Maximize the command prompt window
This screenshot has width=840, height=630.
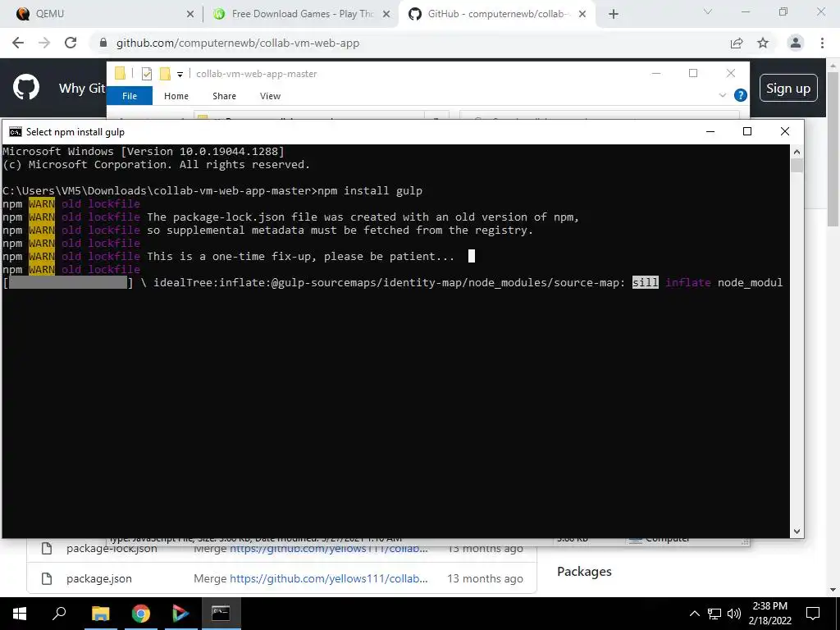click(747, 132)
